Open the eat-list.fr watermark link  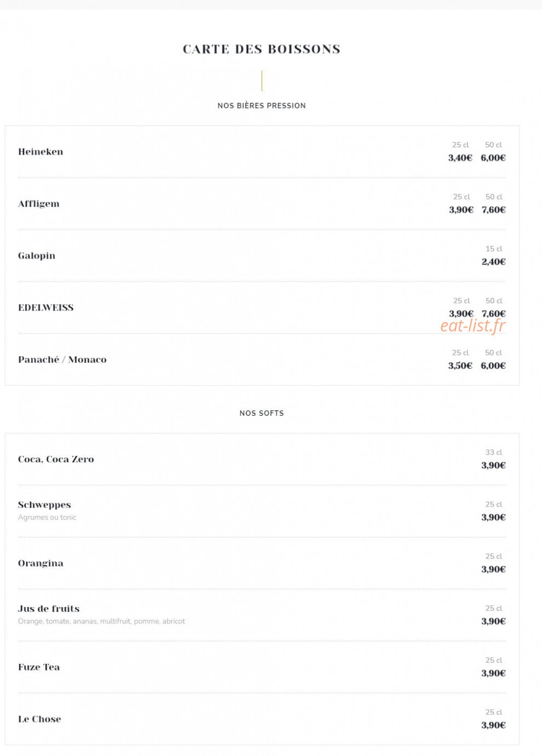[472, 325]
